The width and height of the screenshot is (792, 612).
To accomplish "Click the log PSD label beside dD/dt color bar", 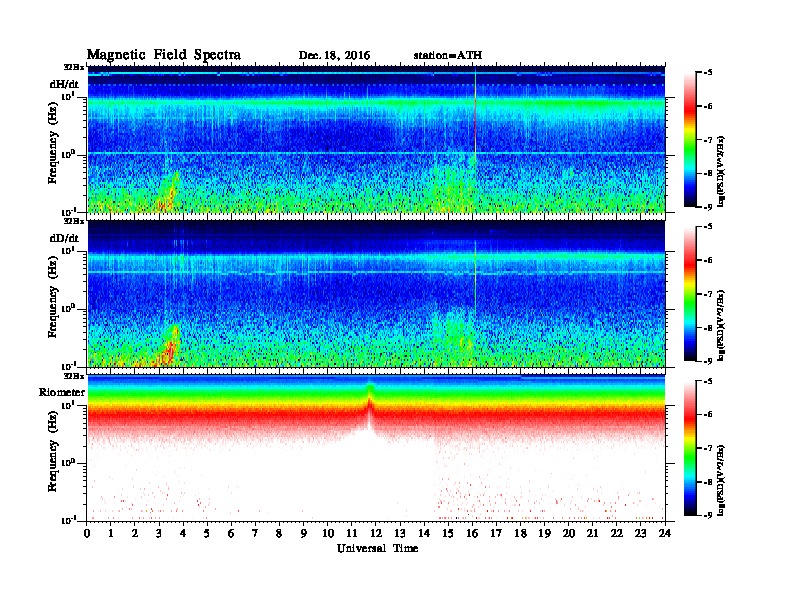I will pos(721,325).
